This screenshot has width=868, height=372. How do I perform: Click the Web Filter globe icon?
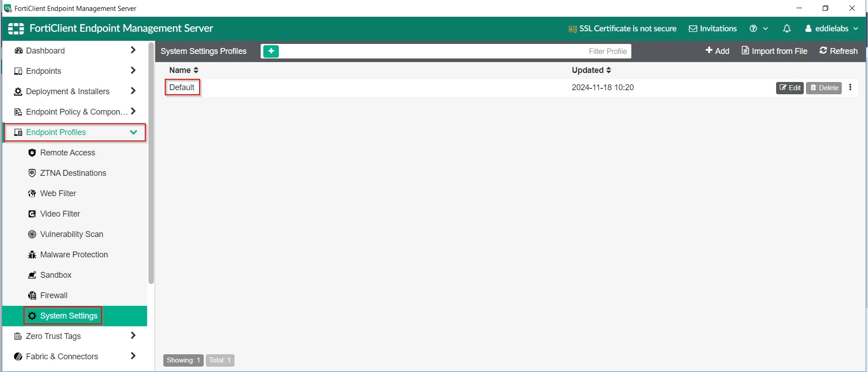[32, 193]
